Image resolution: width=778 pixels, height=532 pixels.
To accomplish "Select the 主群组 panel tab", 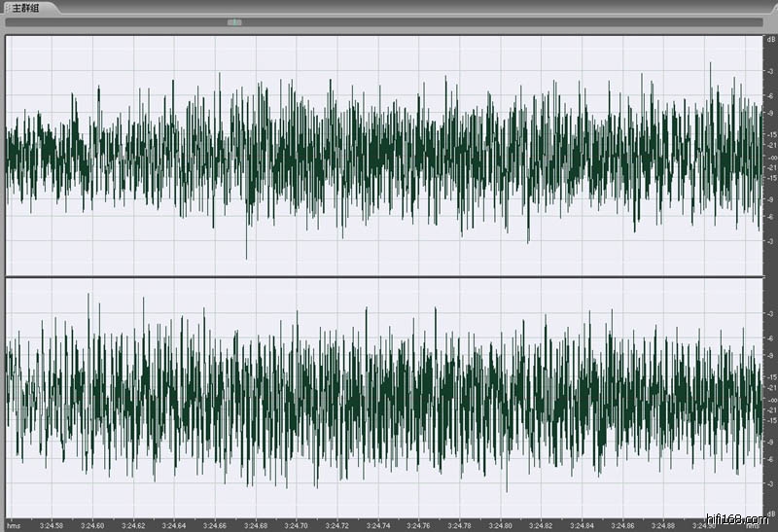I will point(27,7).
